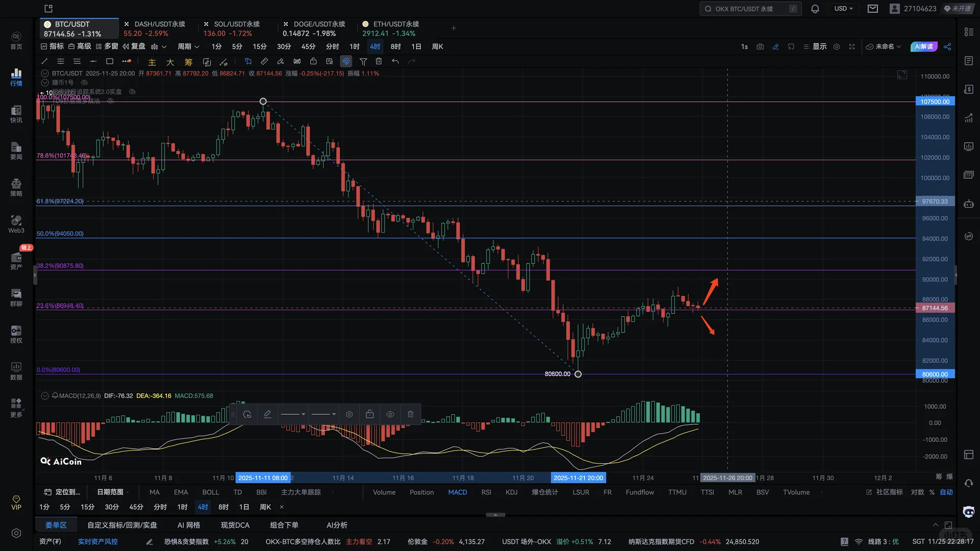This screenshot has height=551, width=980.
Task: Toggle the lock in floating drawing toolbar
Action: (370, 414)
